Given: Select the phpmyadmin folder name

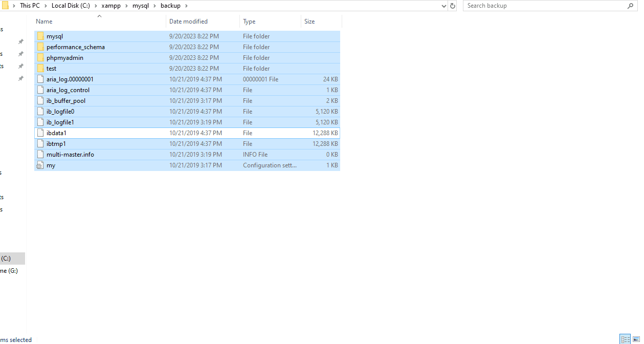Looking at the screenshot, I should [x=65, y=58].
